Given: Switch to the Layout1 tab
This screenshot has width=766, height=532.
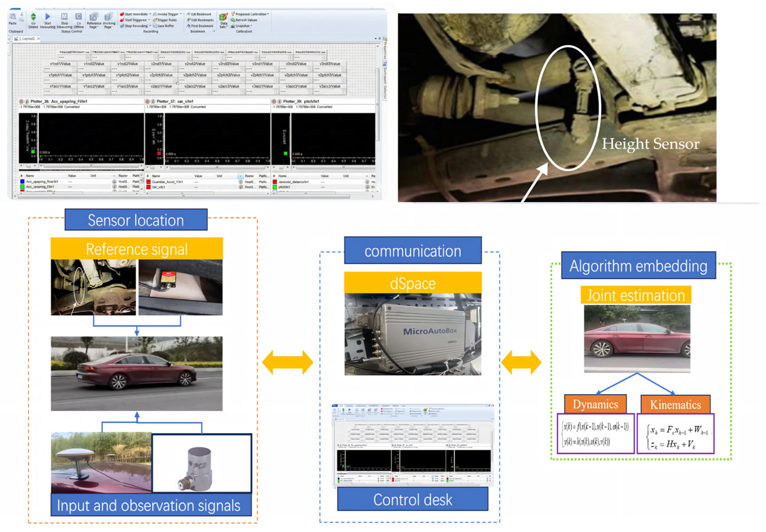Looking at the screenshot, I should 27,39.
